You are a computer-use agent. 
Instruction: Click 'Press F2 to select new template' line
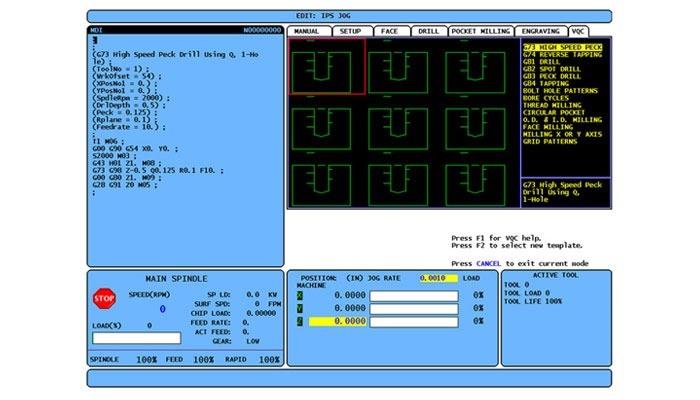click(517, 246)
